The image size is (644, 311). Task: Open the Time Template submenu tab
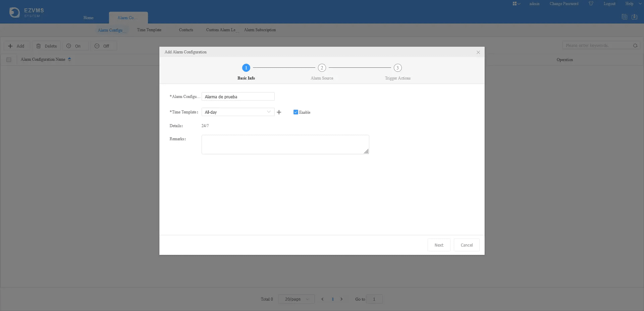point(149,30)
